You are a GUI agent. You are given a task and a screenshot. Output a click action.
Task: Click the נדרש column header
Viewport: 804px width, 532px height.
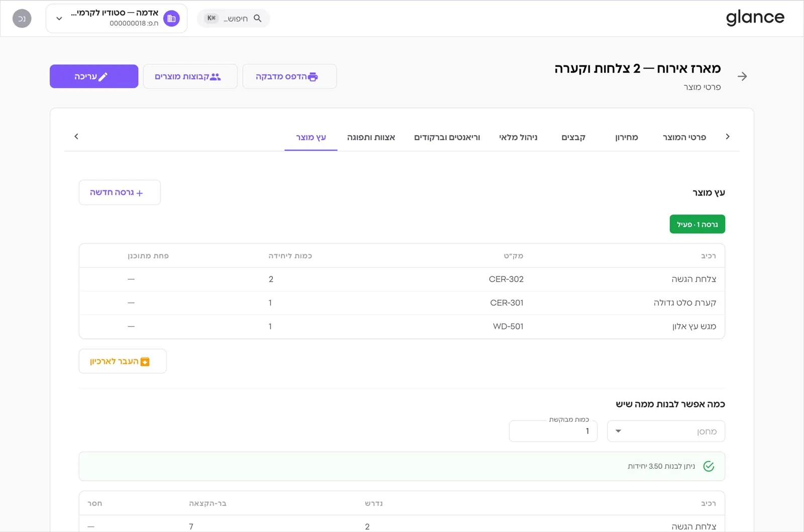[x=374, y=503]
